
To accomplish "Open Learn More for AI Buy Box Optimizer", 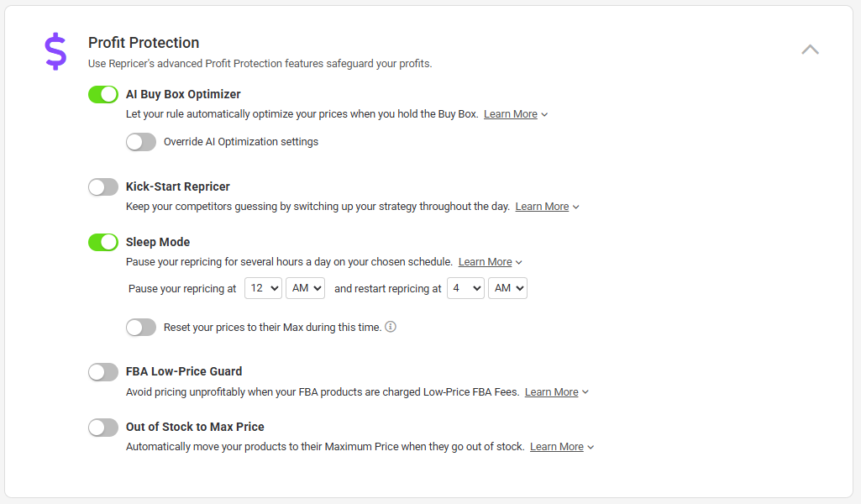I will click(511, 114).
